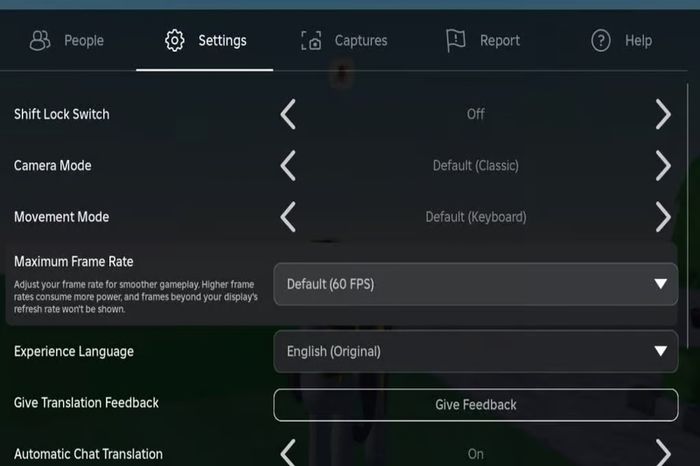Click the Movement Mode label
The image size is (700, 466).
point(62,217)
